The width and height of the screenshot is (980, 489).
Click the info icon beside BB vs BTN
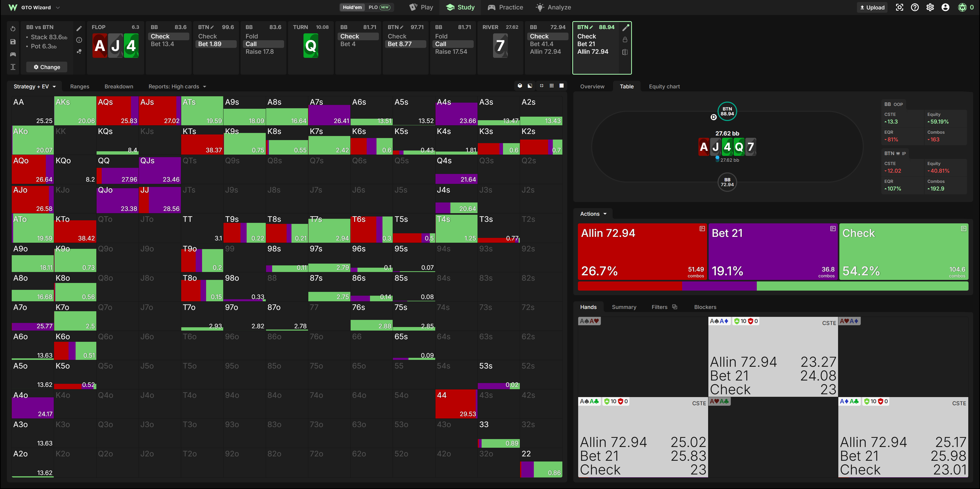tap(79, 40)
